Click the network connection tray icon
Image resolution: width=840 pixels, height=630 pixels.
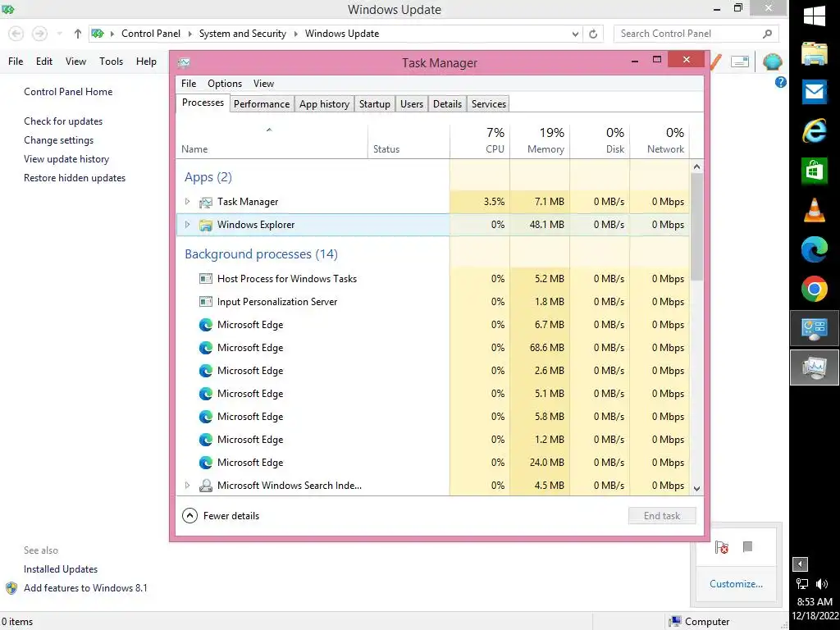(x=802, y=584)
